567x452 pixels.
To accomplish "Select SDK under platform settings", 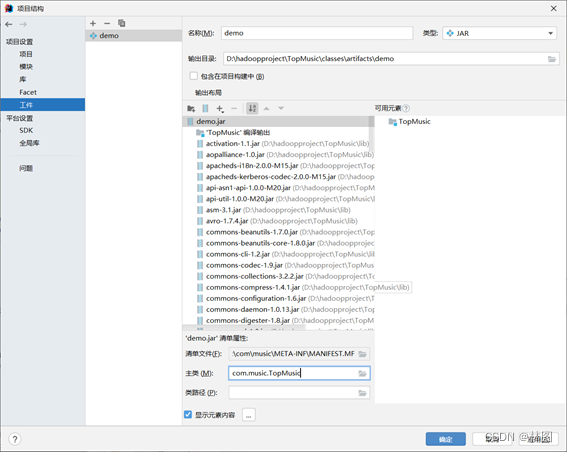I will pyautogui.click(x=26, y=131).
